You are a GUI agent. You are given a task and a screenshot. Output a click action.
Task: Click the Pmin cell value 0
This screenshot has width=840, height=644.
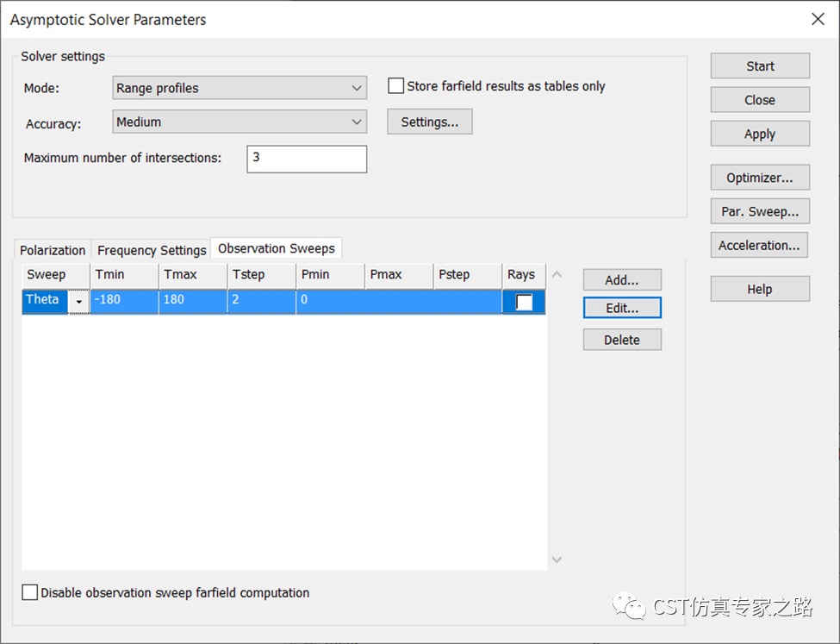[x=330, y=302]
